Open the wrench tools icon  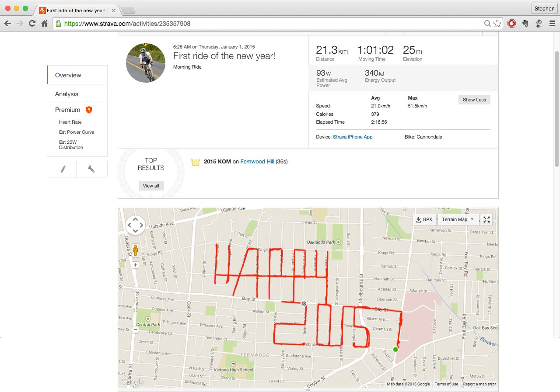coord(91,169)
